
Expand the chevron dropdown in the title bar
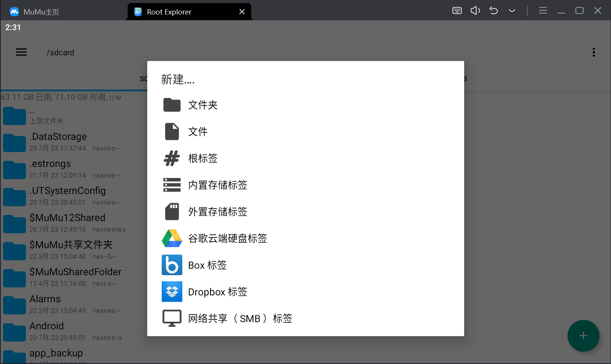[x=511, y=11]
